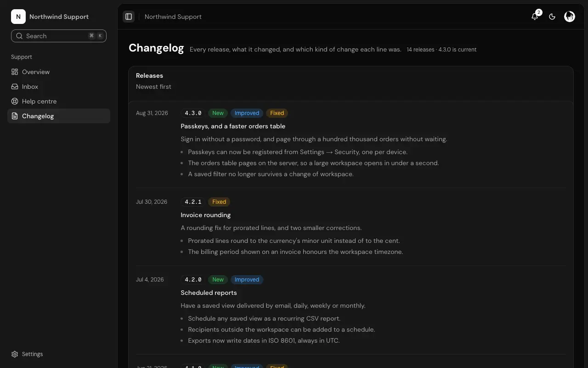Open the user avatar menu

(x=570, y=17)
